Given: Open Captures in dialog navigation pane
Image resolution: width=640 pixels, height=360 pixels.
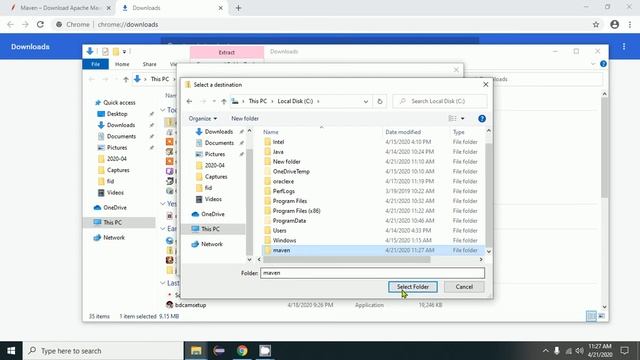Looking at the screenshot, I should (x=216, y=176).
